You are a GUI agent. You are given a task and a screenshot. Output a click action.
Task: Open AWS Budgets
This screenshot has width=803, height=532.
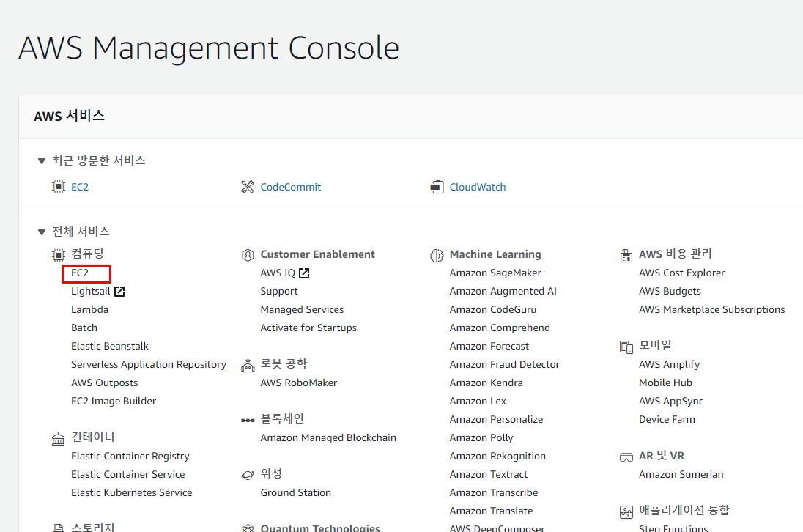point(670,292)
